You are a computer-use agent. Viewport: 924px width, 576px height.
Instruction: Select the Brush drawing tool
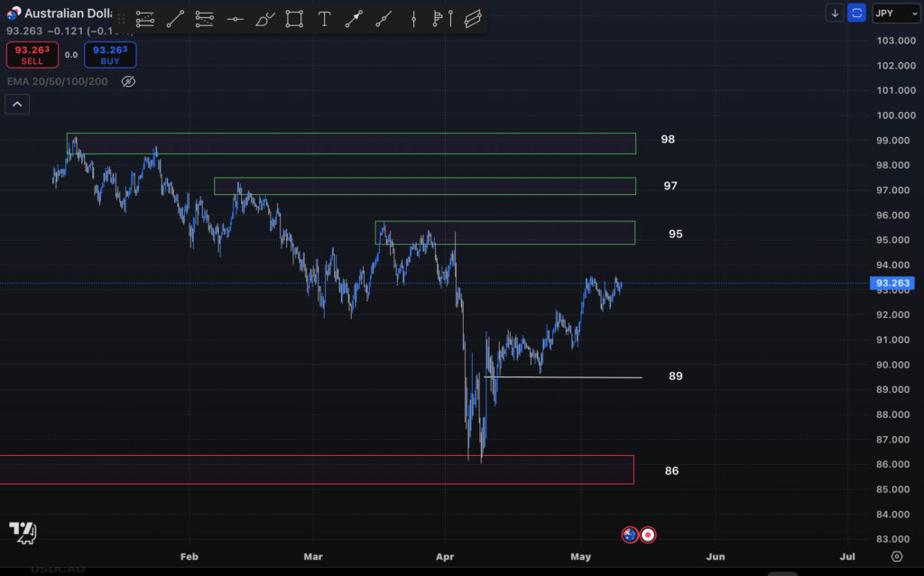tap(263, 19)
